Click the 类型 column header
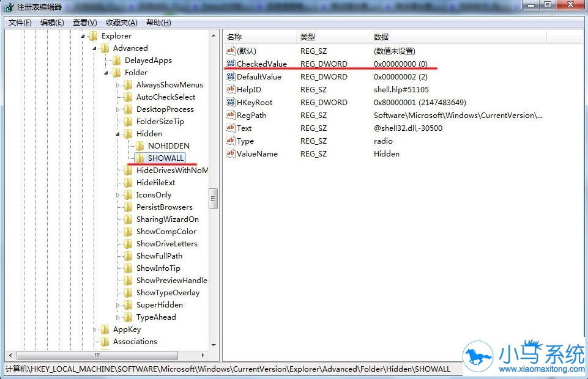588x379 pixels. click(x=333, y=37)
